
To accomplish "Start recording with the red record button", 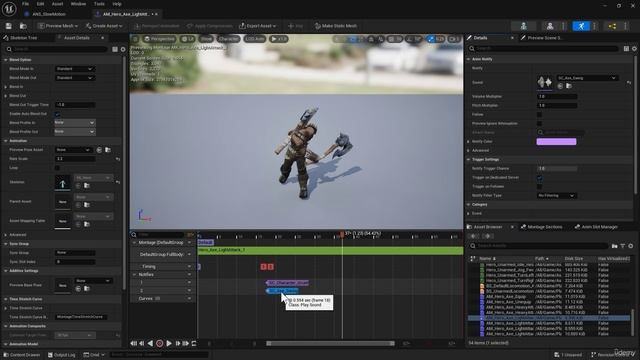I will [x=160, y=344].
